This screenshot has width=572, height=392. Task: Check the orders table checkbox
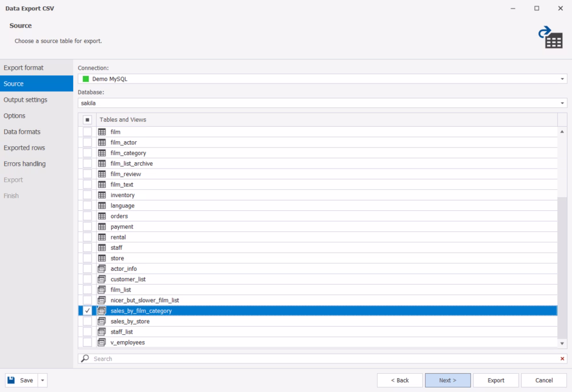click(87, 216)
